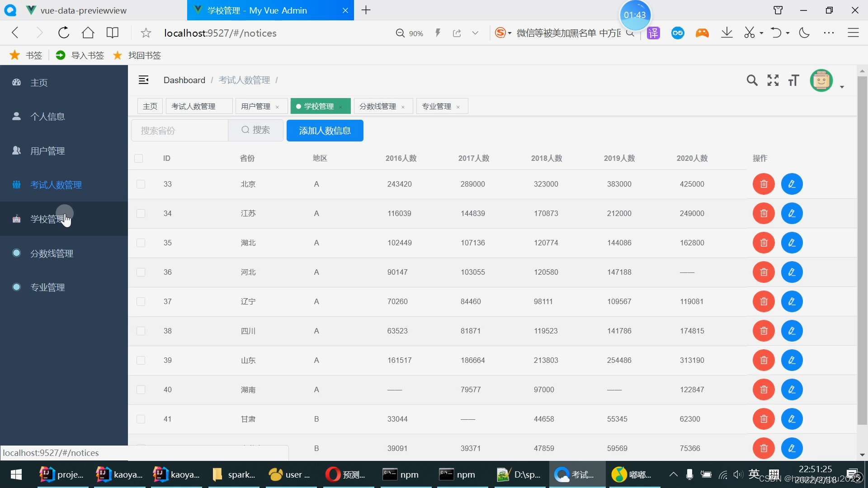The width and height of the screenshot is (868, 488).
Task: Toggle the sidebar hamburger icon
Action: (x=143, y=80)
